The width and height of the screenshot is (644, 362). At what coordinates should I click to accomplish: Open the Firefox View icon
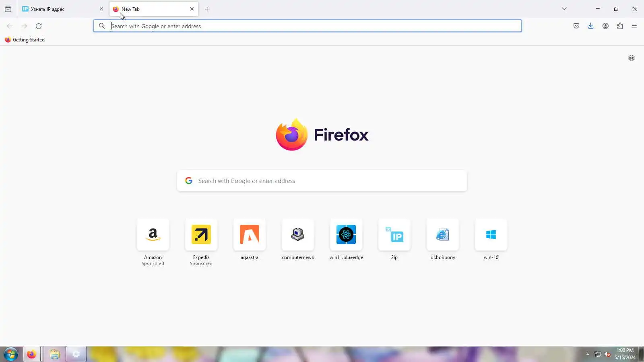8,9
